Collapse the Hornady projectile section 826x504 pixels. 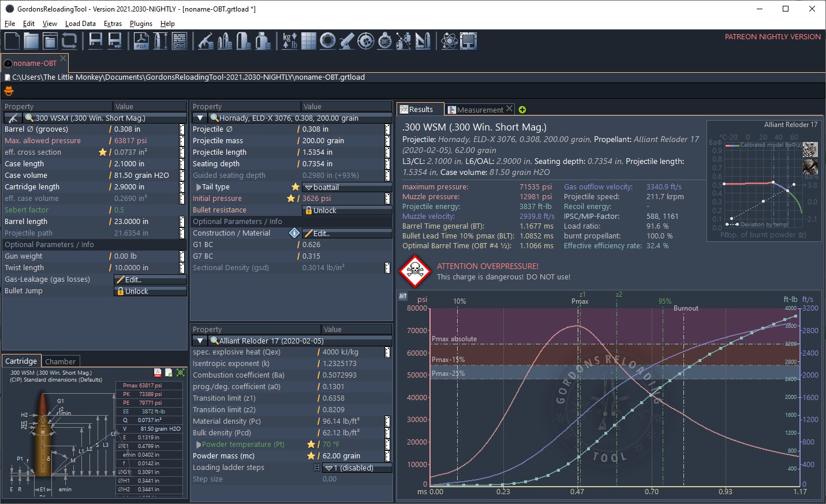[x=200, y=118]
